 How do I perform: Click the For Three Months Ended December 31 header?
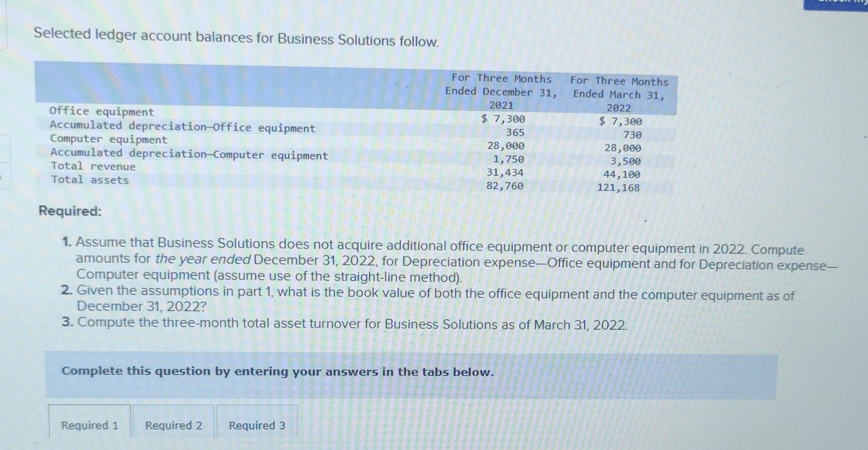501,91
